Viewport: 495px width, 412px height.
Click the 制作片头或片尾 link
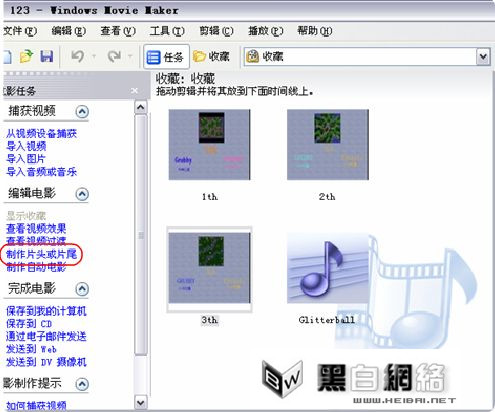[42, 254]
